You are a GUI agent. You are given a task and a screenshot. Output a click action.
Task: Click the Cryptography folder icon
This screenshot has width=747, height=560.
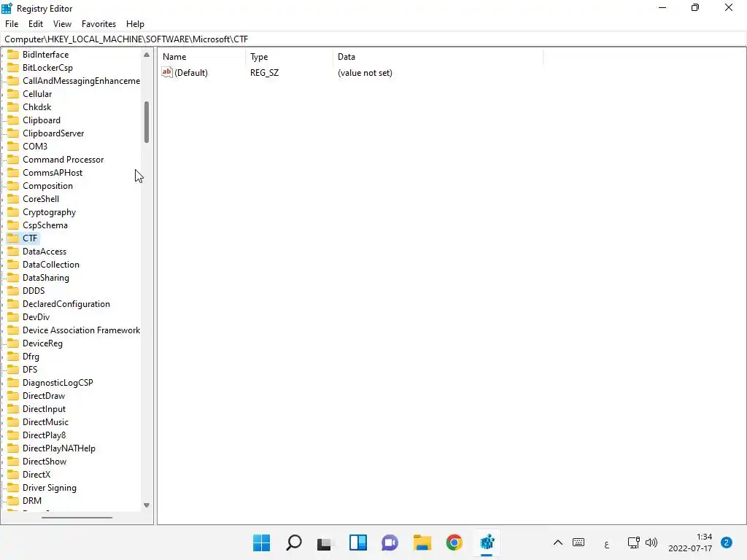pos(13,212)
